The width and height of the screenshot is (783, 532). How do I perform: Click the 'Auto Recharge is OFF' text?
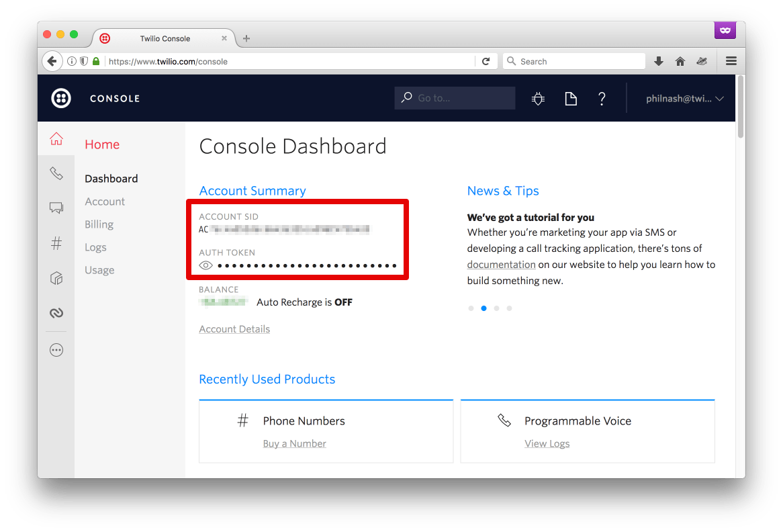tap(305, 302)
